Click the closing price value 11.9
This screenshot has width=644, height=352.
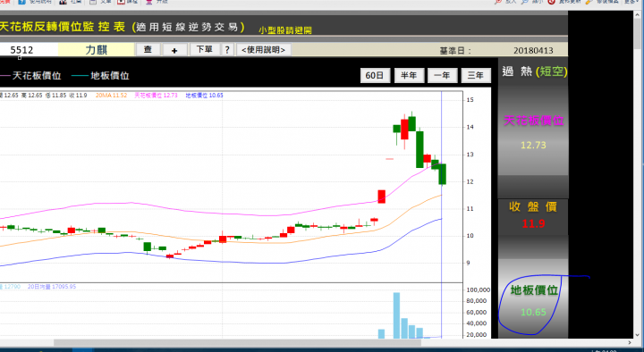[x=533, y=223]
